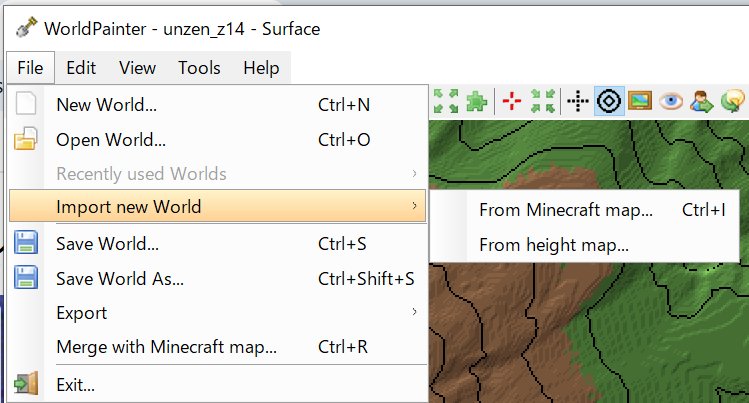Select Save World As... in File menu

(x=120, y=278)
